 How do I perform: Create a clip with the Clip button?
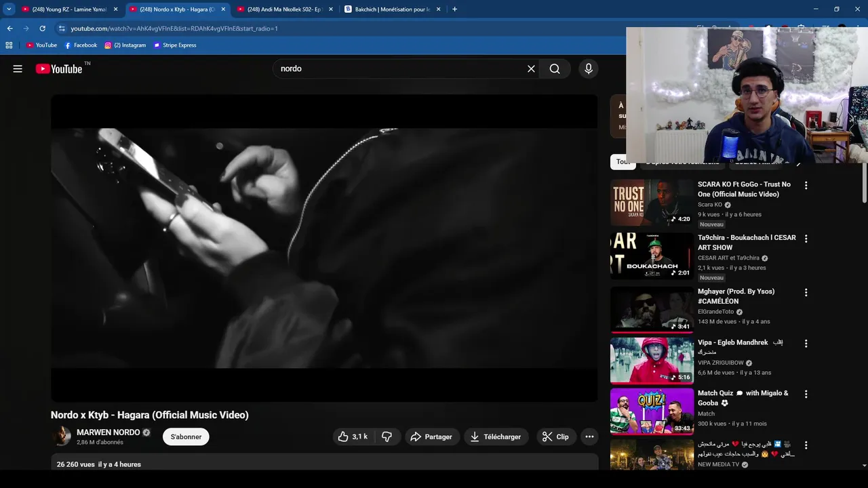[556, 437]
